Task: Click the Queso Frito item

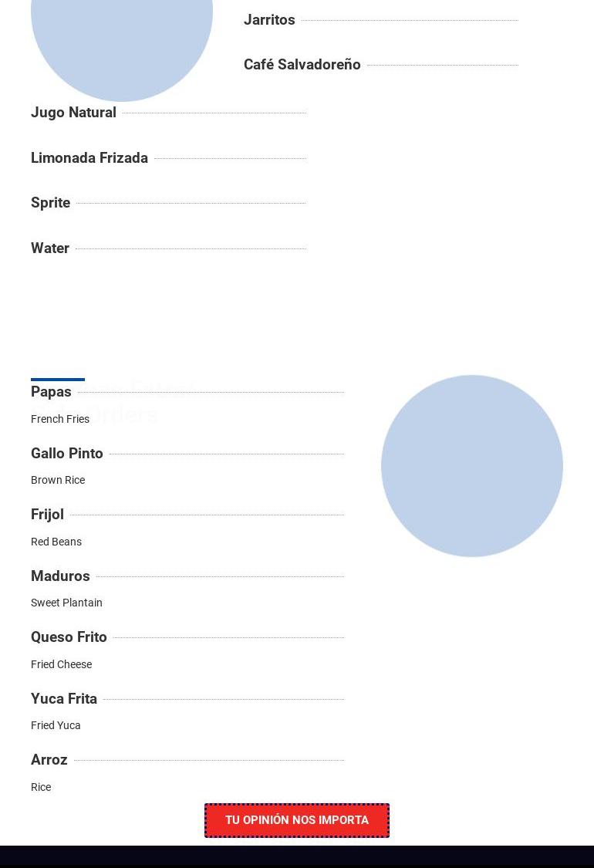Action: pyautogui.click(x=69, y=637)
